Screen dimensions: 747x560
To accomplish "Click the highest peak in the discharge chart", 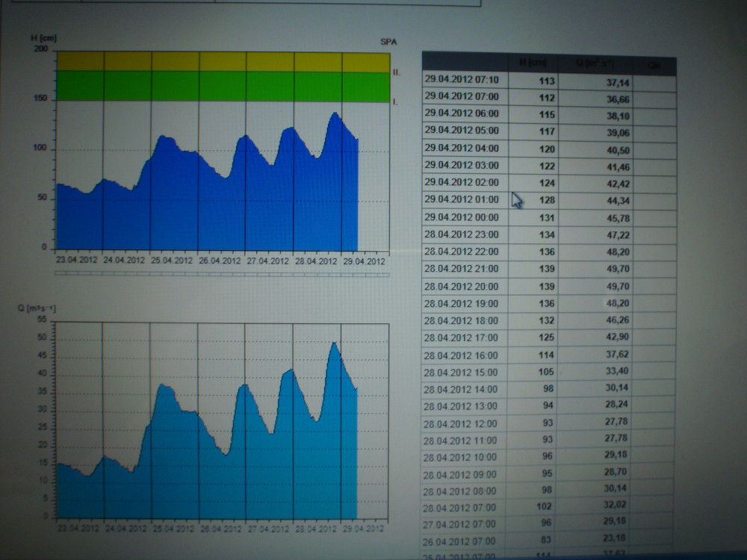I will click(335, 343).
